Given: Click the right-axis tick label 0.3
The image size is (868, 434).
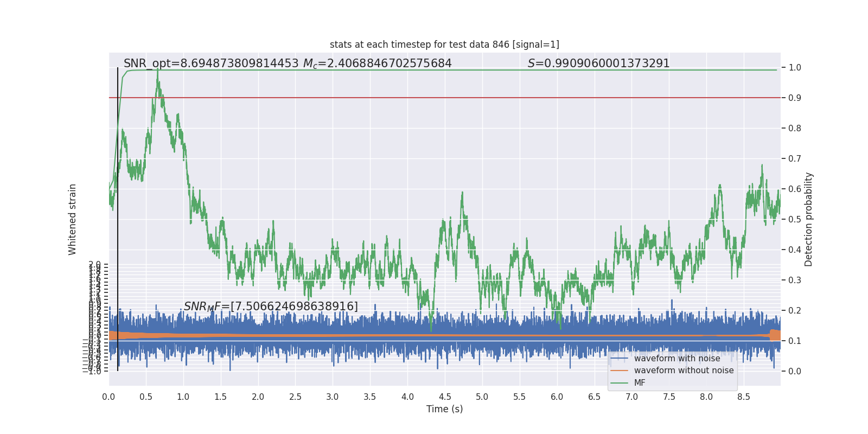Looking at the screenshot, I should 795,280.
